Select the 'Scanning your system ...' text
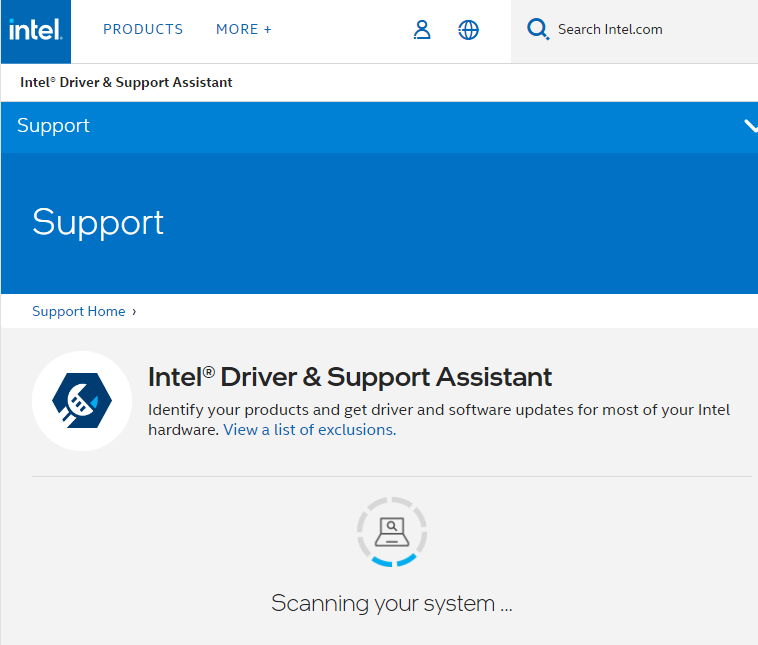Viewport: 758px width, 645px height. click(392, 604)
